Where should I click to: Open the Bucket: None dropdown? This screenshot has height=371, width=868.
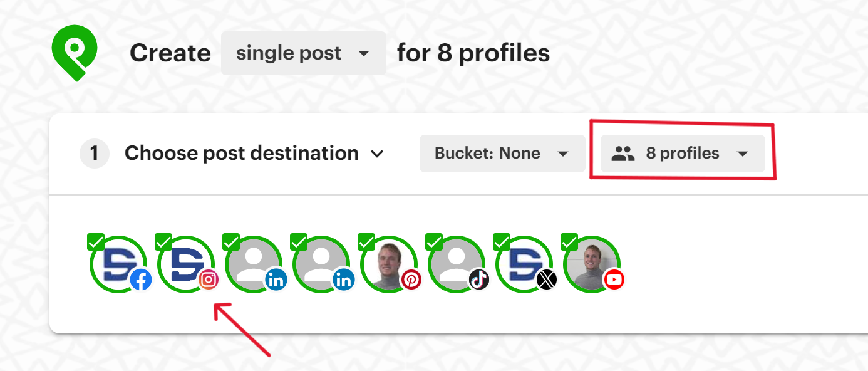[x=502, y=153]
